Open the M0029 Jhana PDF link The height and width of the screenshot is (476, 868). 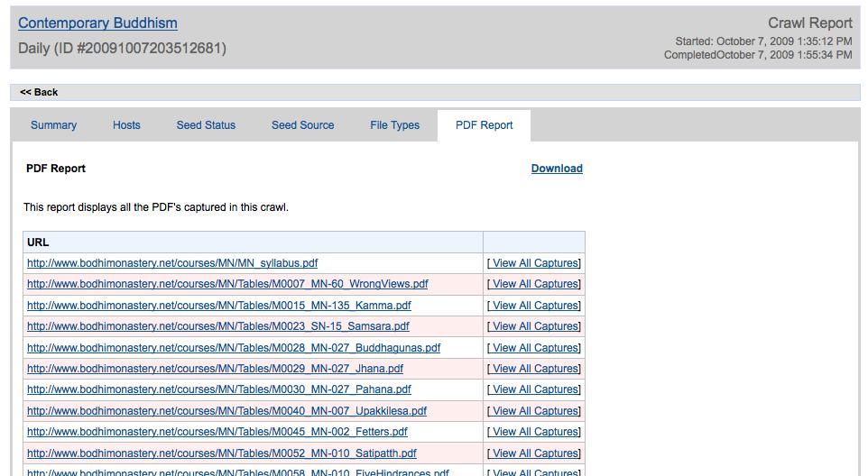215,369
